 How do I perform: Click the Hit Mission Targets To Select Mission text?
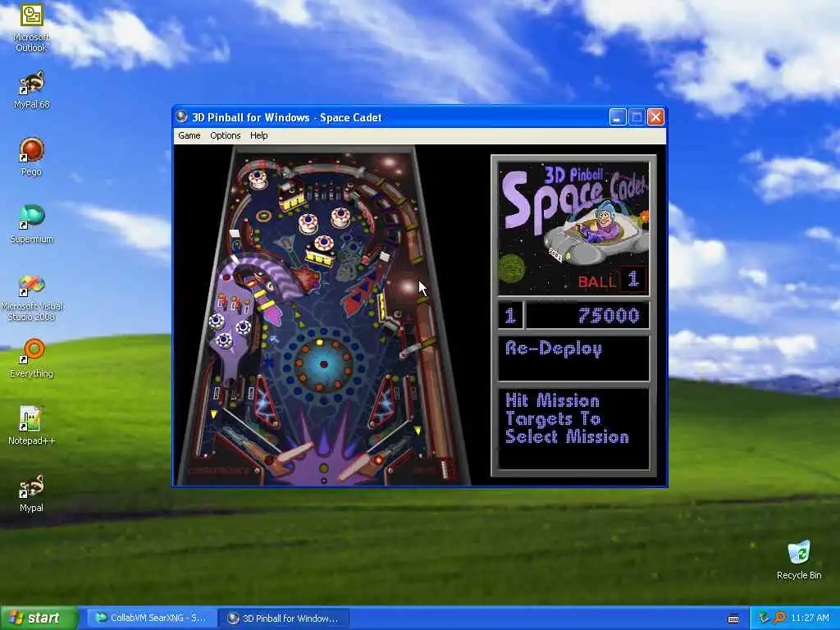pyautogui.click(x=567, y=418)
